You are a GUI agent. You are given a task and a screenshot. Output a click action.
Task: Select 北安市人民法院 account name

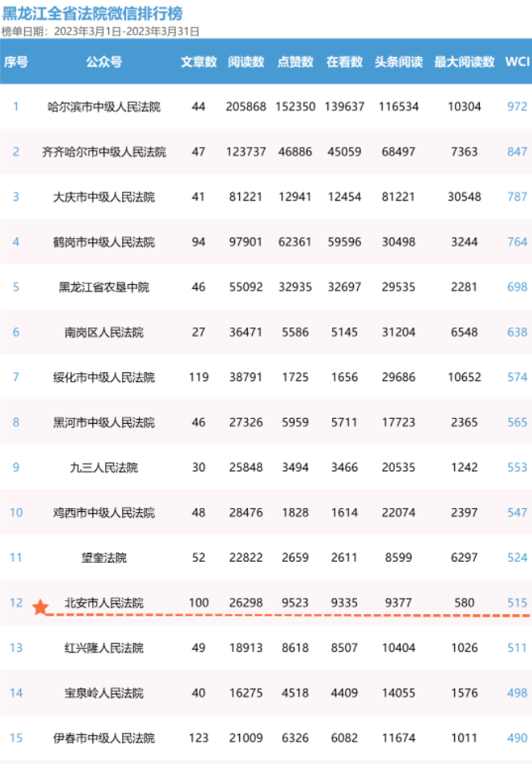tap(104, 603)
